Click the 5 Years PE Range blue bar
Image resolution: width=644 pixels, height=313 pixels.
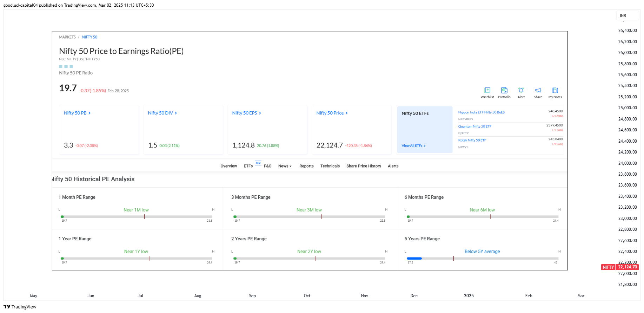coord(414,259)
